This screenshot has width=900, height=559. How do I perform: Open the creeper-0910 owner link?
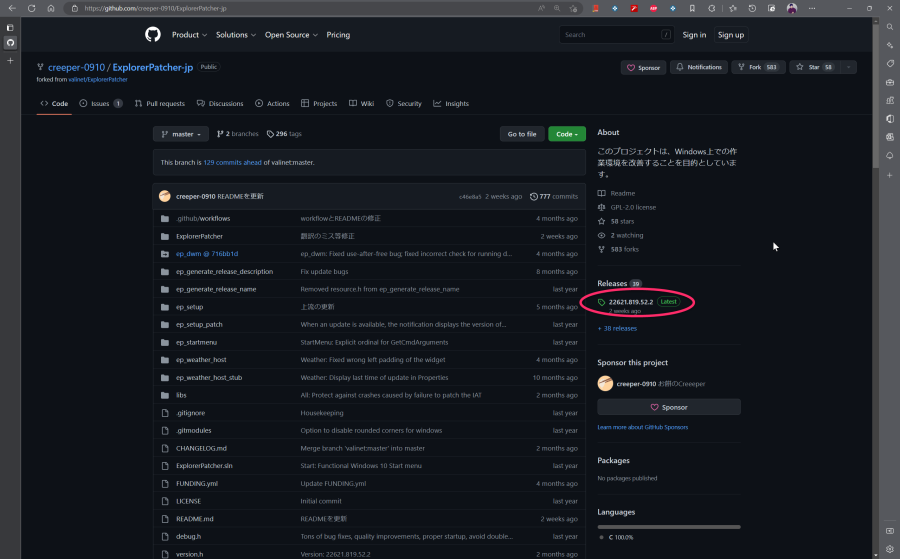pos(76,67)
